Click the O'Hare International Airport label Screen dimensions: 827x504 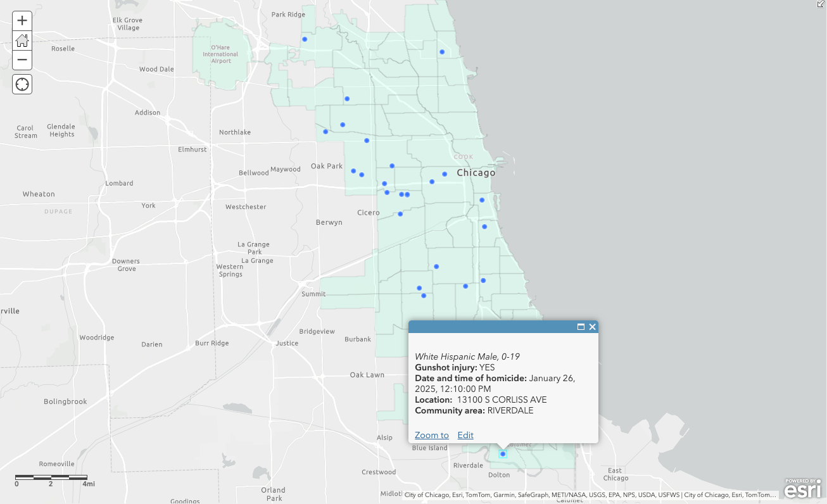[x=220, y=54]
